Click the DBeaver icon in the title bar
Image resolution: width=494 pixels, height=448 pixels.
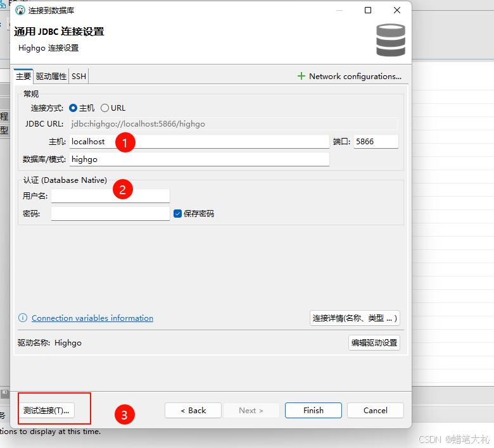20,10
